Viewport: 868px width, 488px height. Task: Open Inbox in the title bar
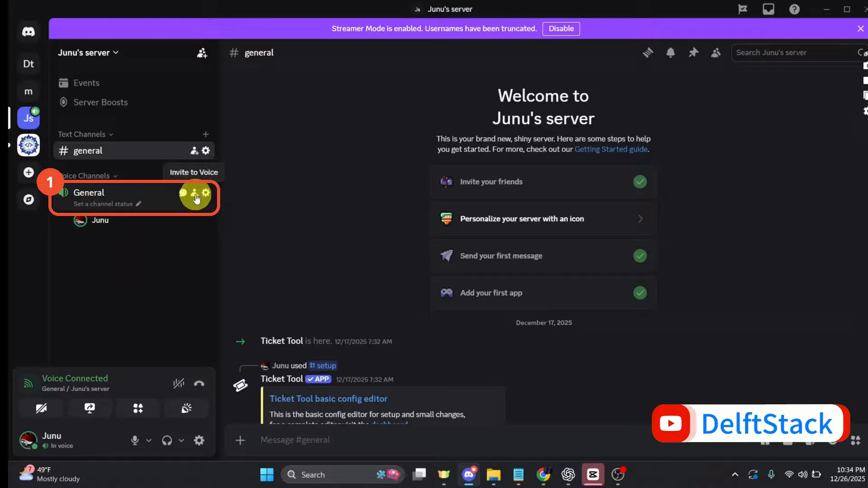pyautogui.click(x=768, y=9)
